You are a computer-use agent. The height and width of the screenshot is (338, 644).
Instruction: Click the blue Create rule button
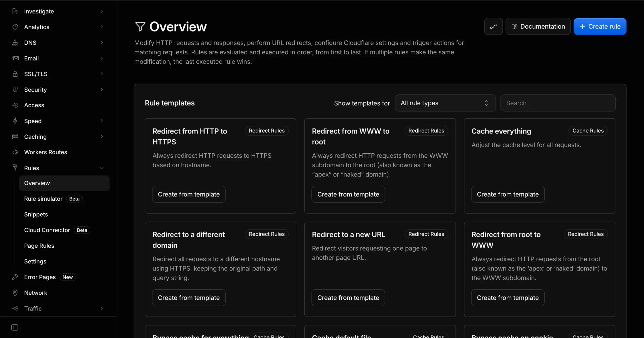[600, 26]
